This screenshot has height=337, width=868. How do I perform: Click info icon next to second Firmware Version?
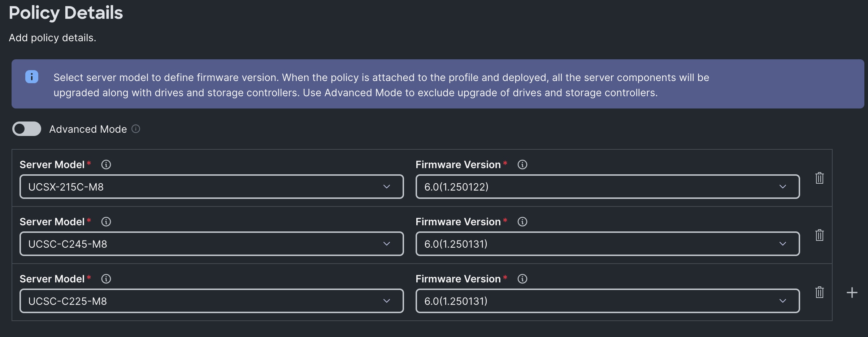[522, 222]
